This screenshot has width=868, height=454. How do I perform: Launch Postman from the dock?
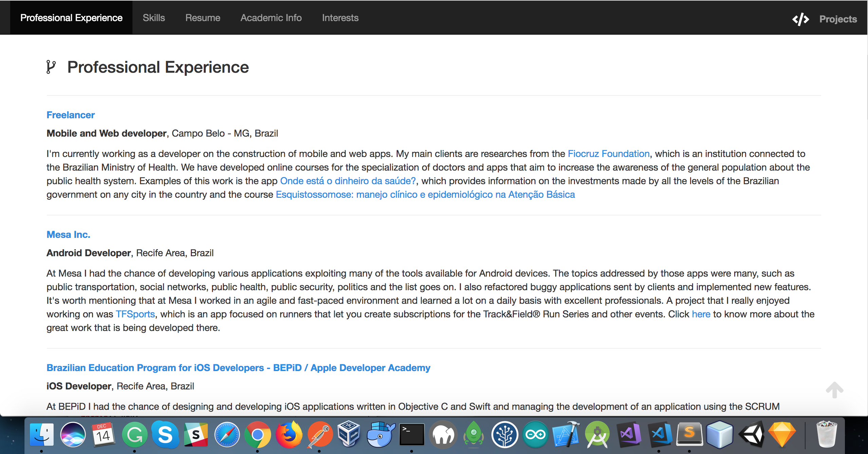[320, 435]
